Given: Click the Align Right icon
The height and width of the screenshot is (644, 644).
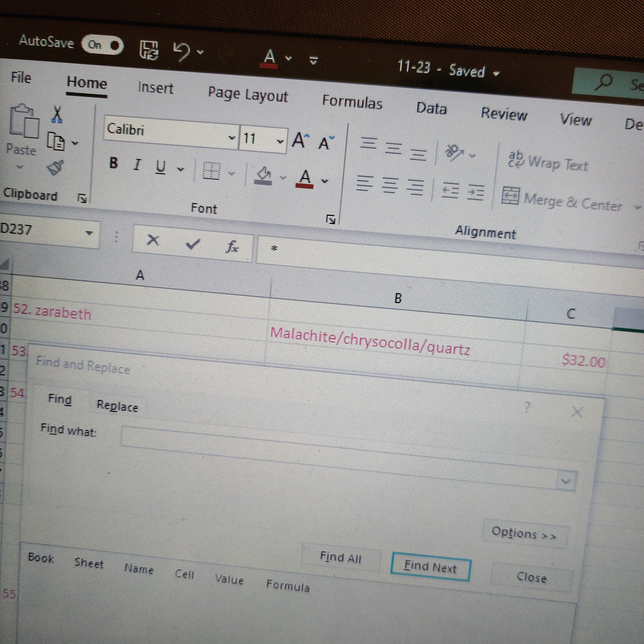Looking at the screenshot, I should click(x=416, y=187).
